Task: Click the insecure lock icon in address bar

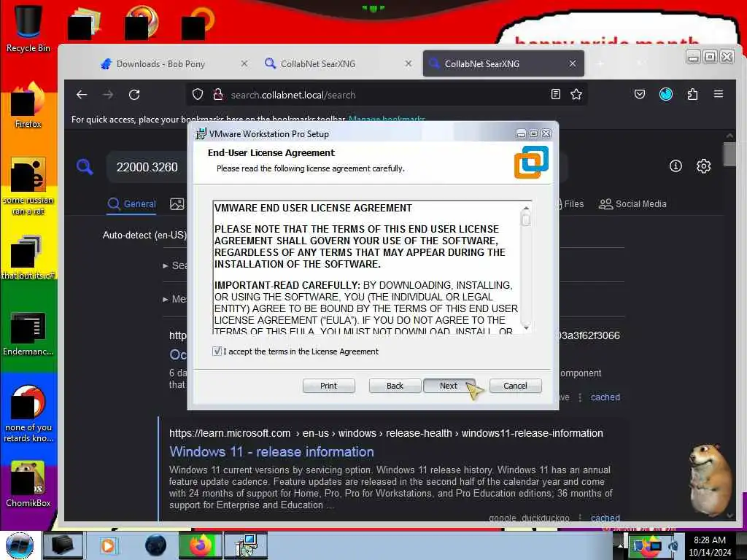Action: 218,95
